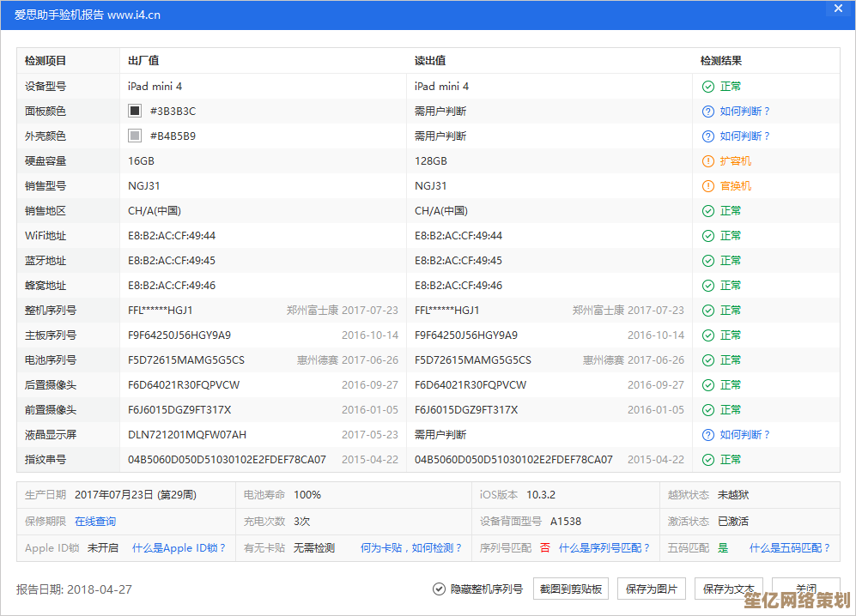Image resolution: width=856 pixels, height=616 pixels.
Task: Click the 检测结果 column header
Action: [721, 61]
